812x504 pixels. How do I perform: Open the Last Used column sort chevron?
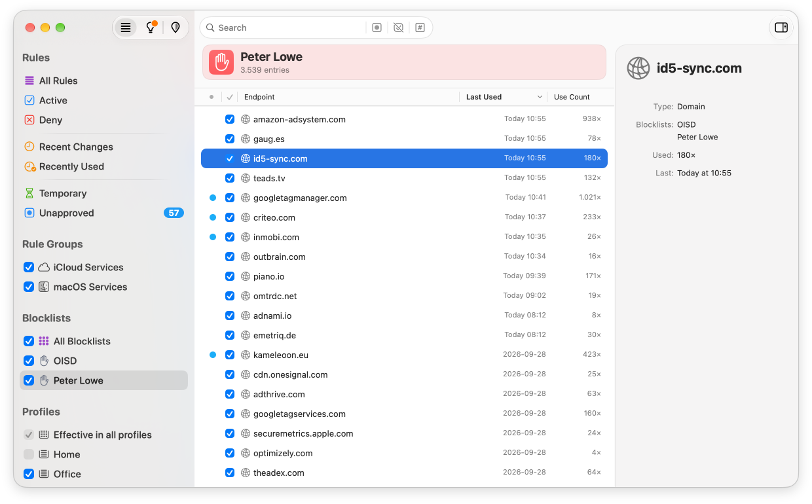(540, 97)
